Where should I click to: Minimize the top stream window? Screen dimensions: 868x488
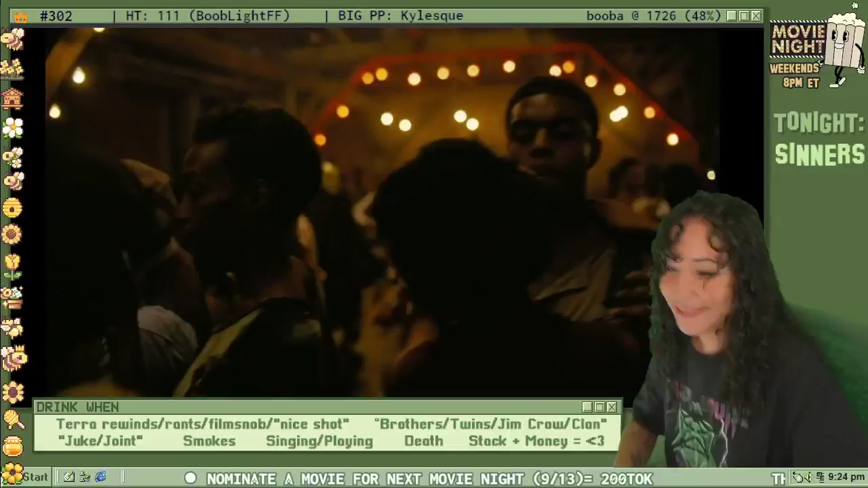[732, 16]
